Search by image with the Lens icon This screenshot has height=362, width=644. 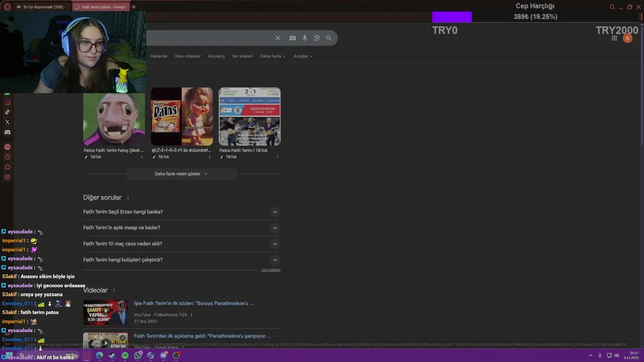pos(316,38)
